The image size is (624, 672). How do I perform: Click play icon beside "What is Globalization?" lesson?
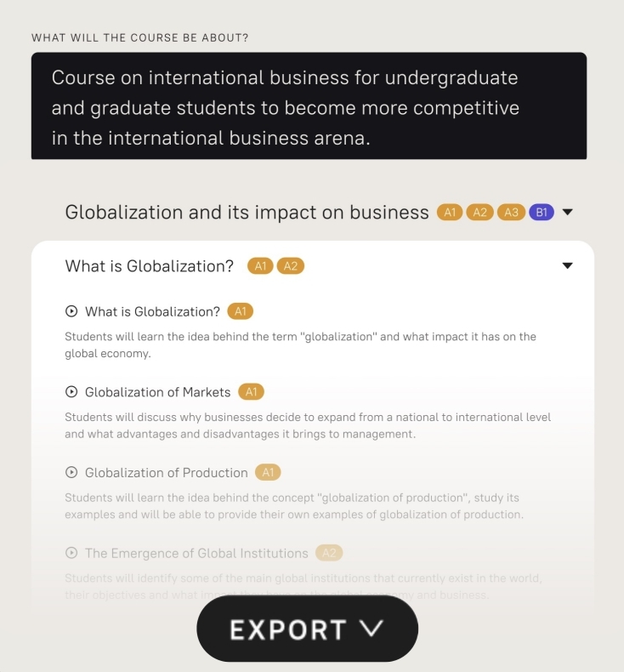[71, 311]
